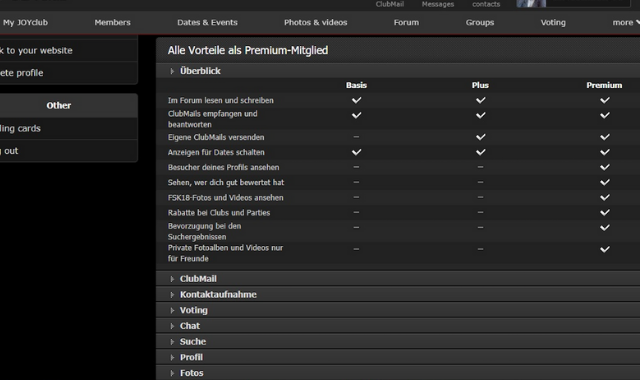The width and height of the screenshot is (640, 380).
Task: Click Plus checkmark for Forum lesen
Action: pyautogui.click(x=480, y=100)
